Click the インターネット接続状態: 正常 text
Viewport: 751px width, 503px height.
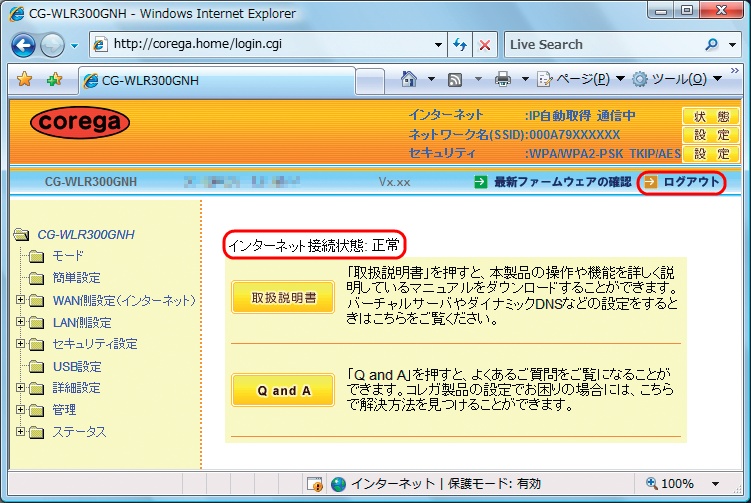(x=314, y=245)
